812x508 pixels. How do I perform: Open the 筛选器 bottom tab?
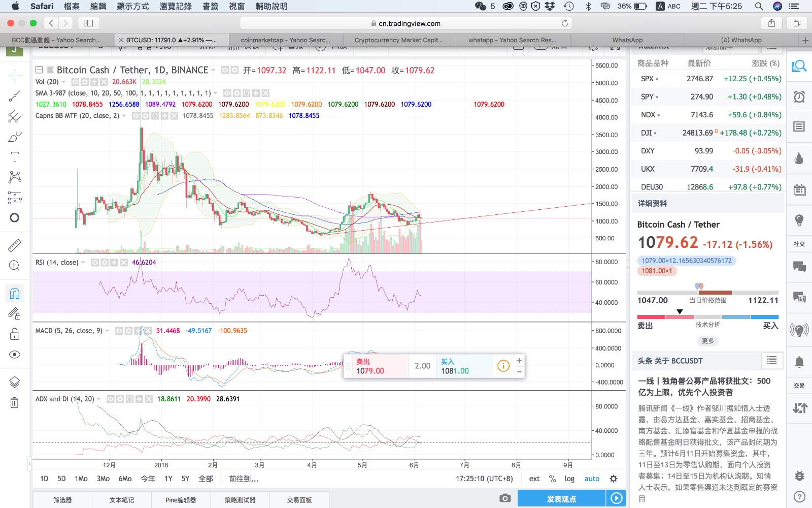click(62, 500)
